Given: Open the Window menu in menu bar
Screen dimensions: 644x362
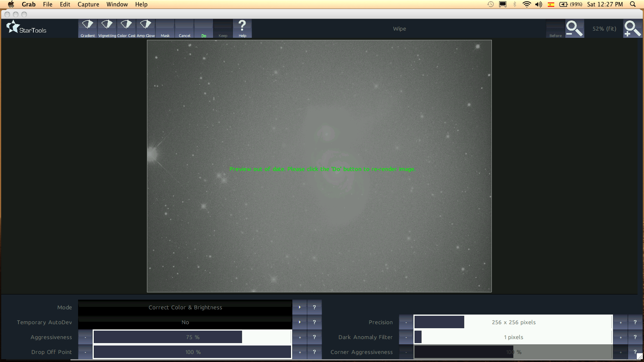Looking at the screenshot, I should coord(117,4).
